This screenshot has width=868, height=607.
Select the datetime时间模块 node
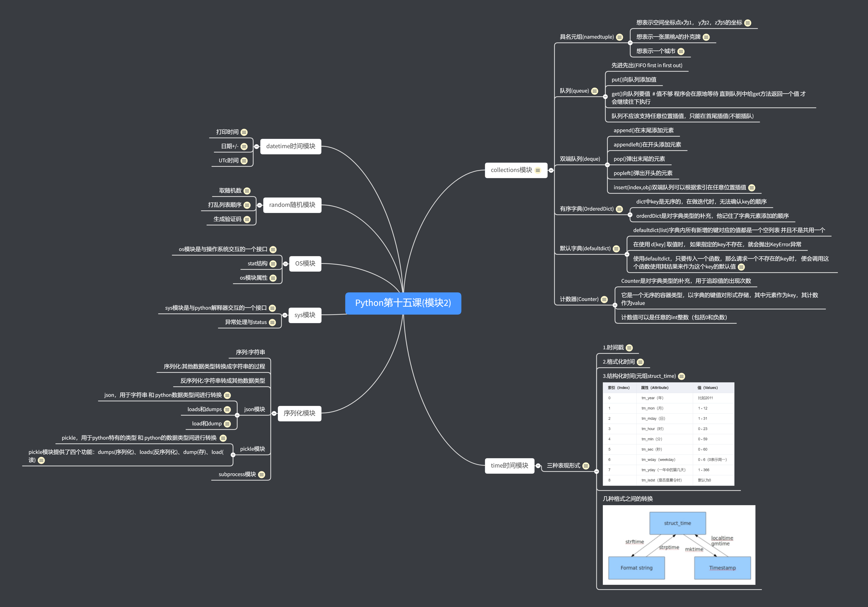[x=291, y=146]
